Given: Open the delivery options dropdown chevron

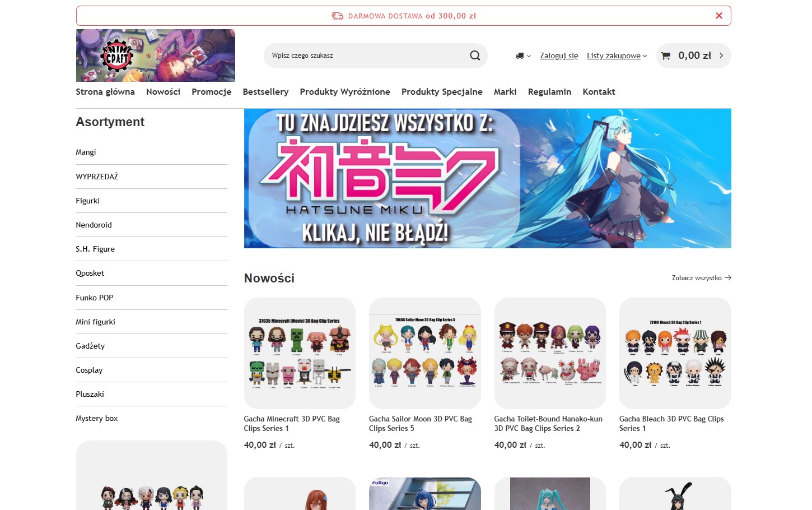Looking at the screenshot, I should click(x=528, y=55).
